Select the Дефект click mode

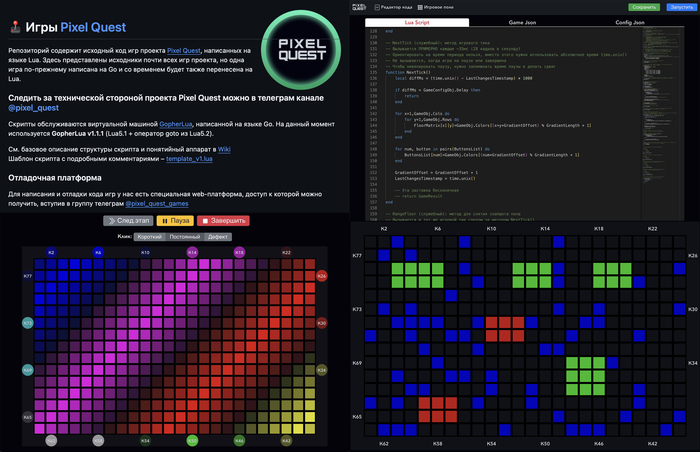coord(218,236)
